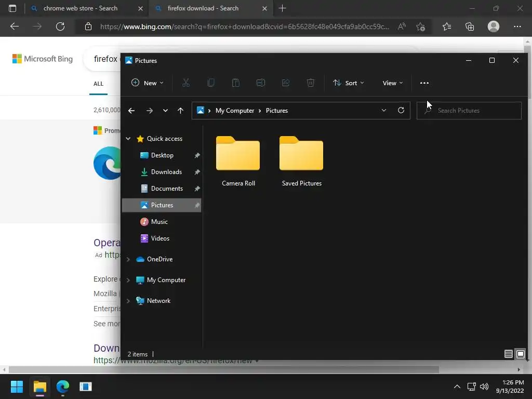Open a new Edge tab
Screen dimensions: 532x399
click(282, 8)
